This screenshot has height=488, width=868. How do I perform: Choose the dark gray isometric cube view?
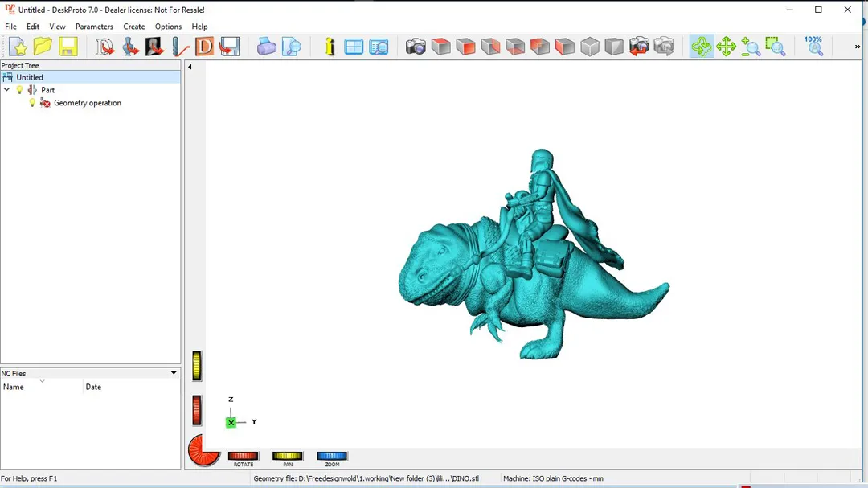click(x=614, y=47)
